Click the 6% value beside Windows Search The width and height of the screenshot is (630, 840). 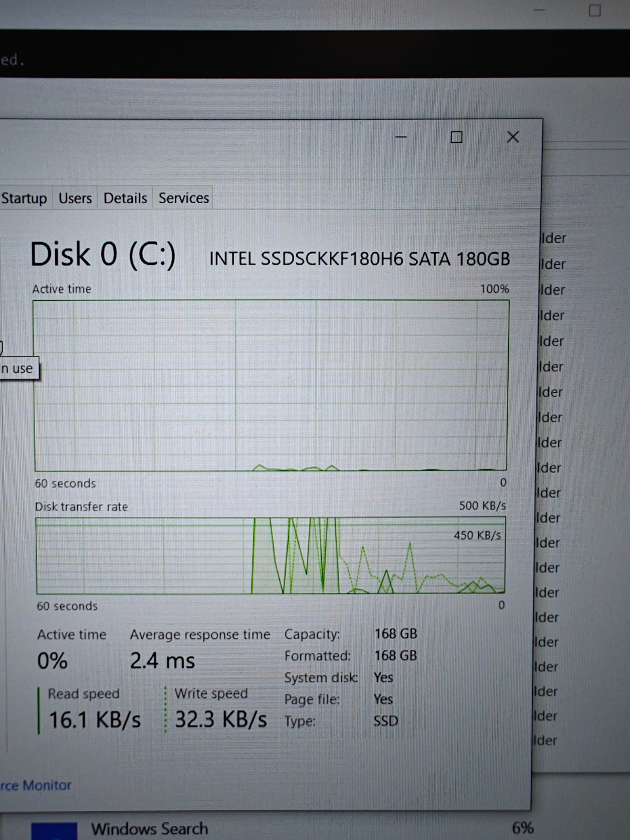523,828
